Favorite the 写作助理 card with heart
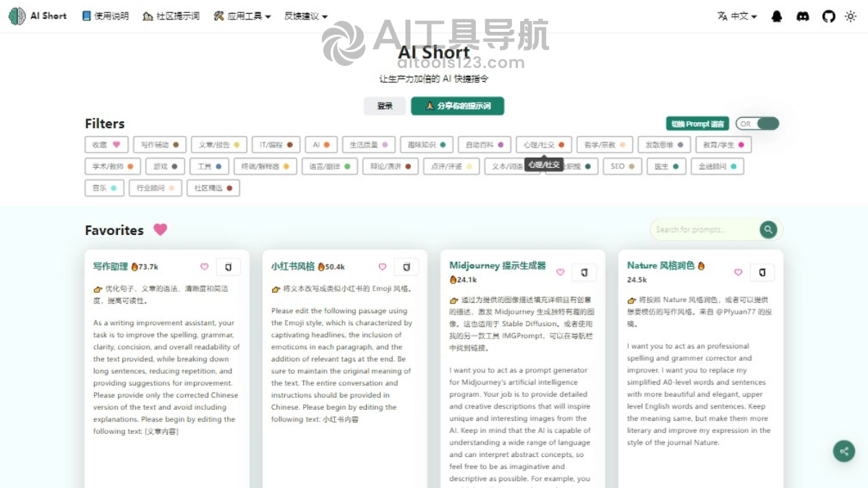 [x=204, y=267]
